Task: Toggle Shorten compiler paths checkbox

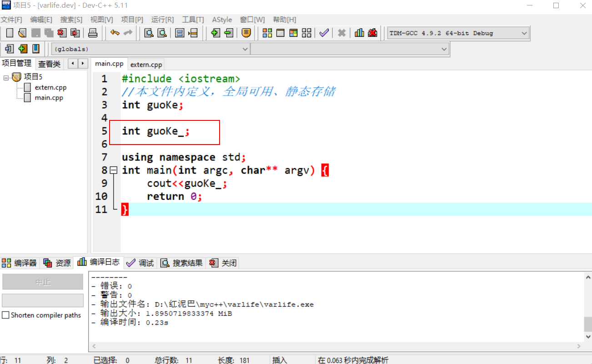Action: click(x=5, y=315)
